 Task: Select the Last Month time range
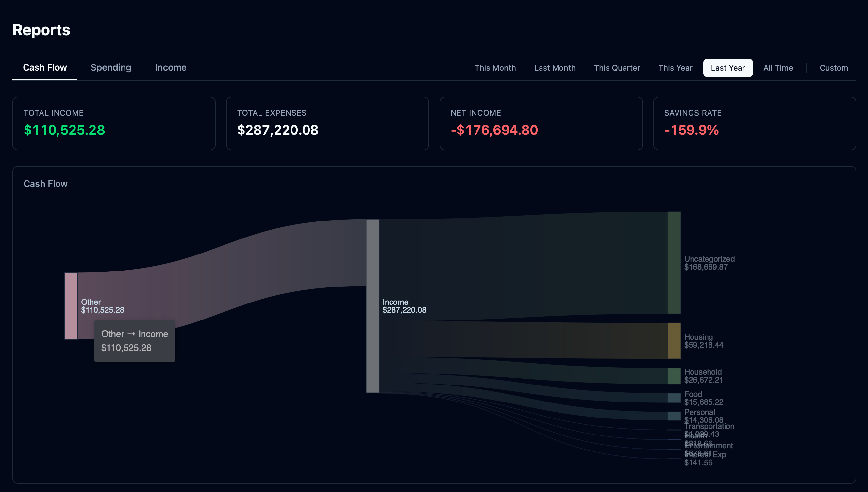point(555,68)
